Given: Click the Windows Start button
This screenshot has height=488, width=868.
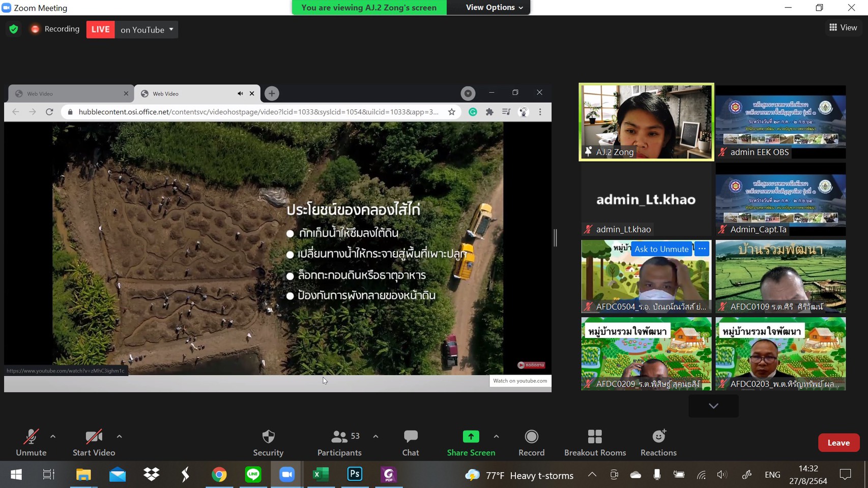Looking at the screenshot, I should coord(16,474).
